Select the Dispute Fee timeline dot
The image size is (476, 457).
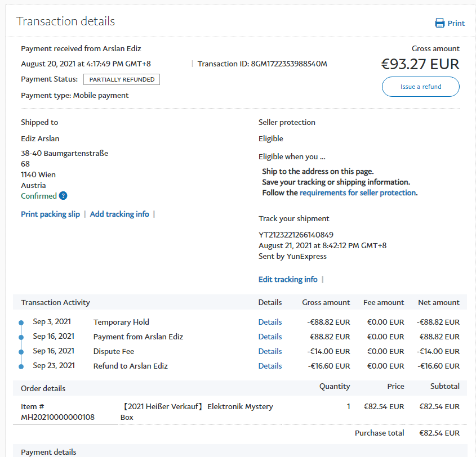pos(21,352)
